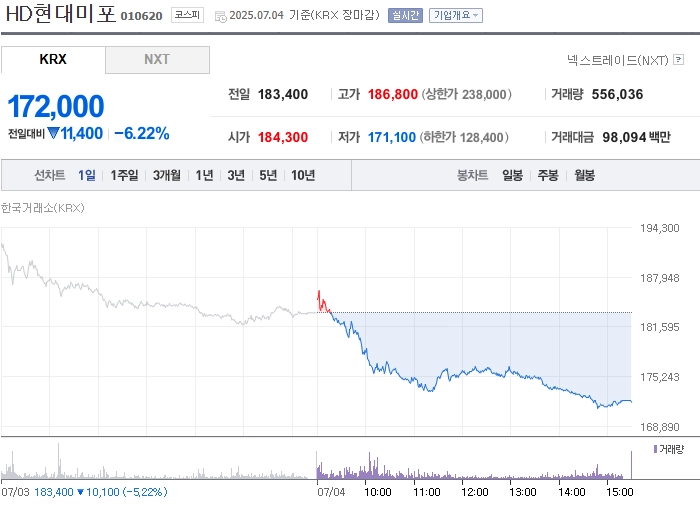
Task: Show the 주봉 weekly candle chart
Action: tap(548, 175)
